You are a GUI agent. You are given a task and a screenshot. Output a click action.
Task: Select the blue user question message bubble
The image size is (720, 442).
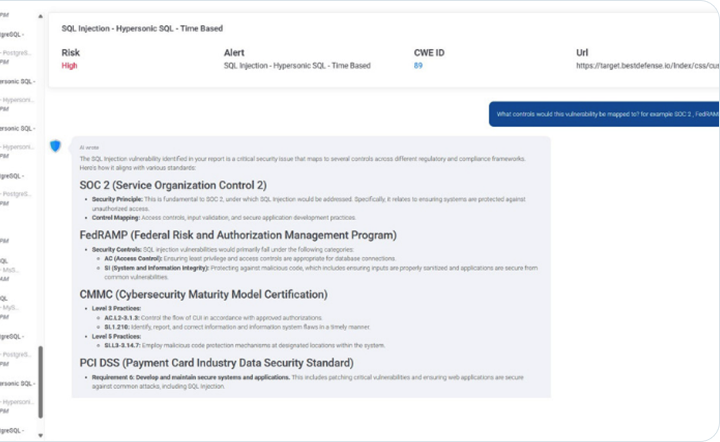604,114
